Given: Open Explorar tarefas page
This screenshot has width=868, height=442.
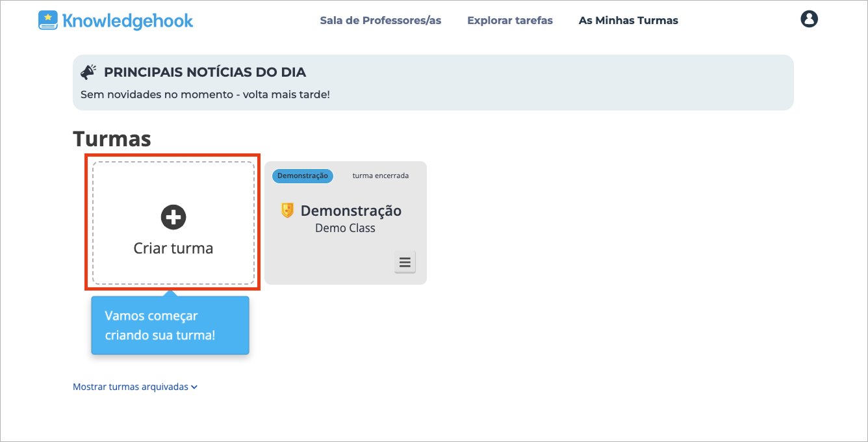Looking at the screenshot, I should pyautogui.click(x=510, y=20).
